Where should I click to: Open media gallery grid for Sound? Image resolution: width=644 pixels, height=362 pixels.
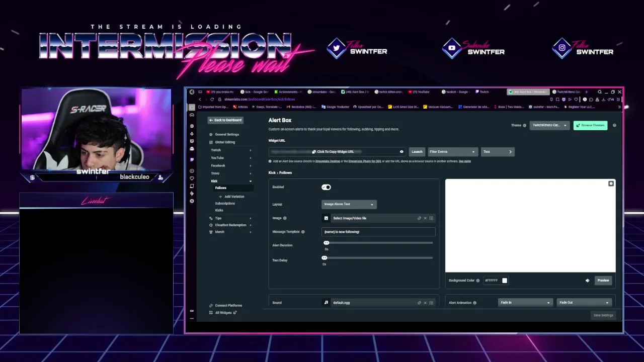(431, 303)
